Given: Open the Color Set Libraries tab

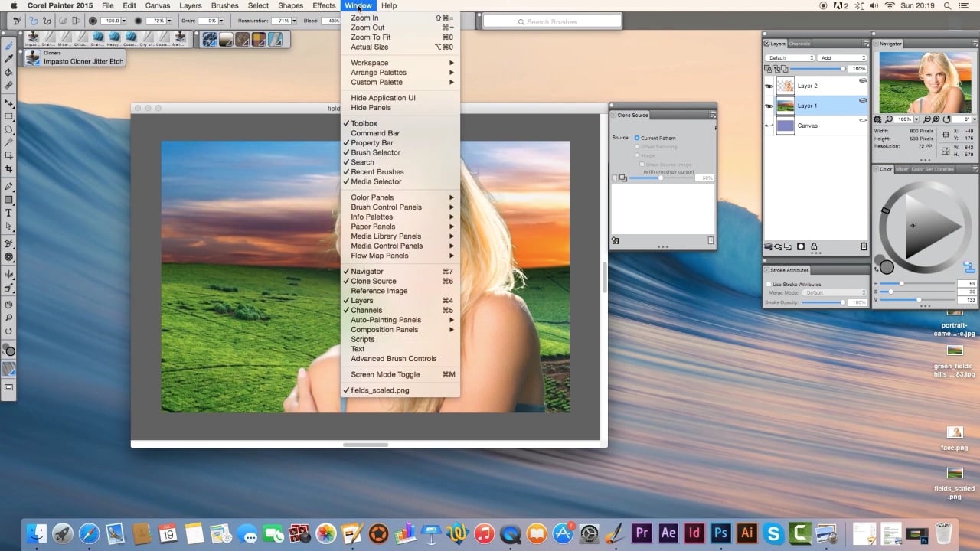Looking at the screenshot, I should point(932,169).
